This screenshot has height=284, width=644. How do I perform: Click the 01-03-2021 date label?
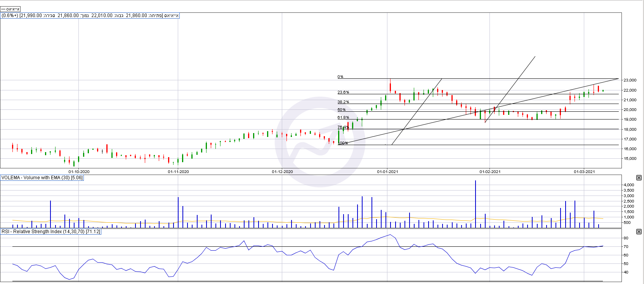point(585,171)
